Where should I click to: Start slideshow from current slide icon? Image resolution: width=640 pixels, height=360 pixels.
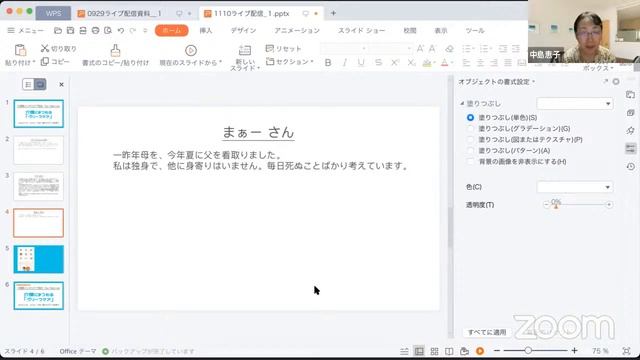click(191, 50)
